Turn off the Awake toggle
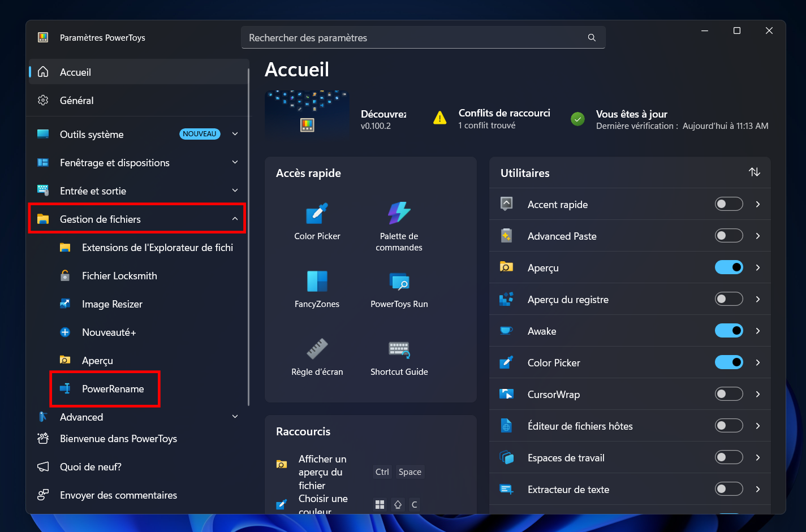Viewport: 806px width, 532px height. (x=729, y=331)
